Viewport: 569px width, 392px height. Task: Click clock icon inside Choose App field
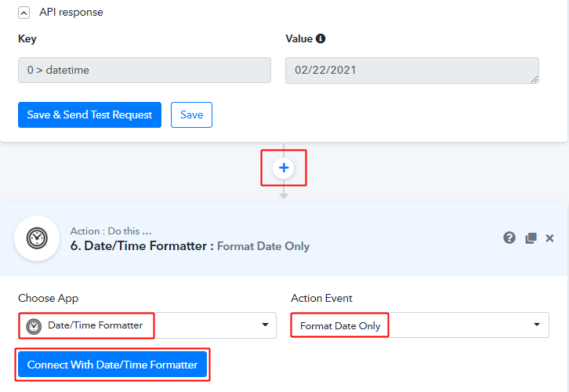click(x=34, y=326)
